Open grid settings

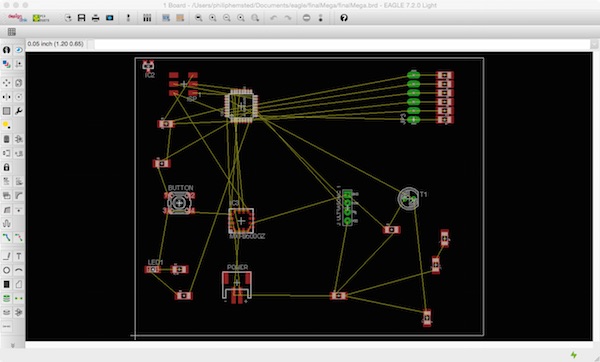[12, 32]
